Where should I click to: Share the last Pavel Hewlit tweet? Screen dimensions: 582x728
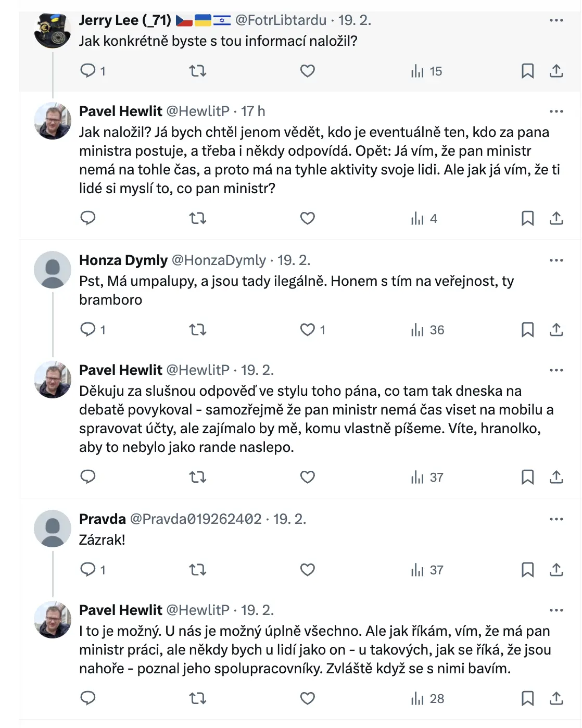[x=556, y=698]
